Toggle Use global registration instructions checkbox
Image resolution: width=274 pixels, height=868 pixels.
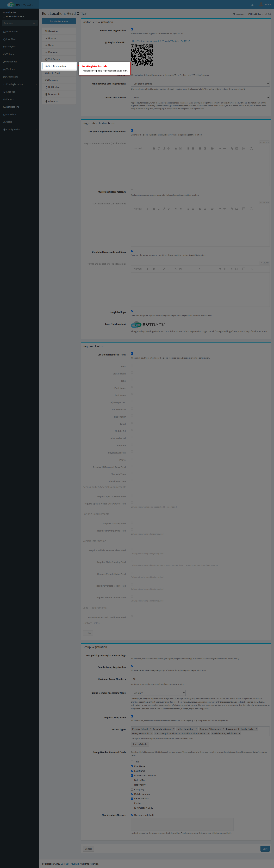click(132, 130)
